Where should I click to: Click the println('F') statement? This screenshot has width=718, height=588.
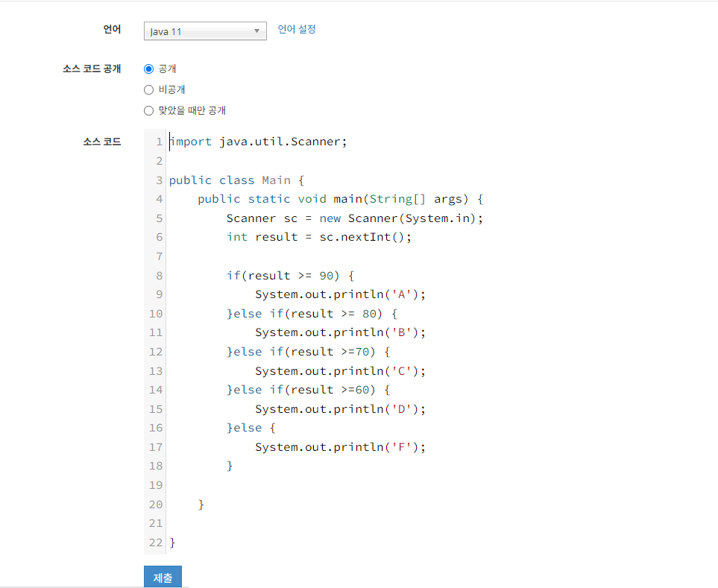pos(340,447)
